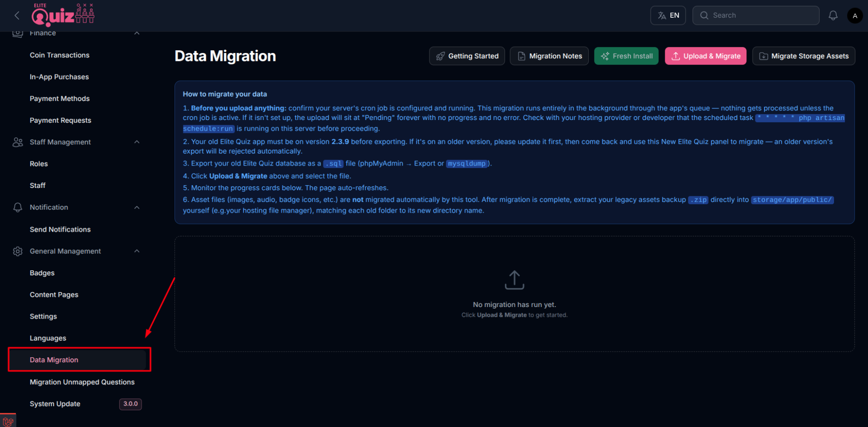Image resolution: width=868 pixels, height=427 pixels.
Task: Open Migration Notes
Action: (x=549, y=56)
